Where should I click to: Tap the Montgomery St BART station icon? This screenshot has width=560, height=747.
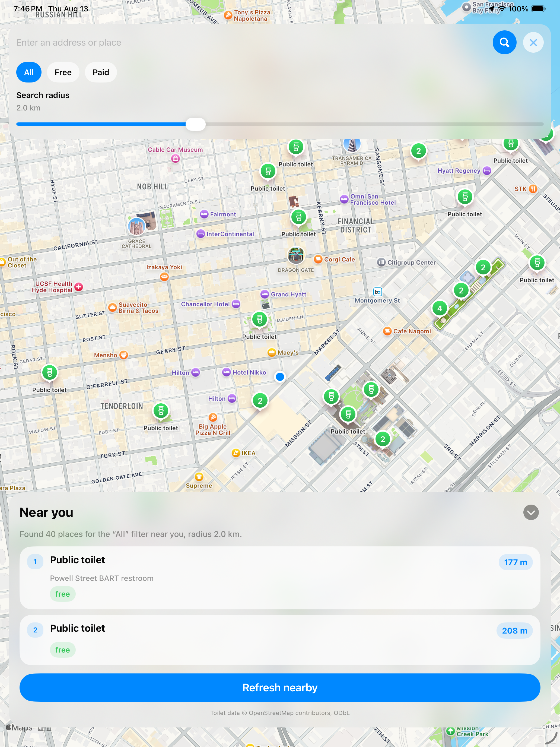(377, 292)
